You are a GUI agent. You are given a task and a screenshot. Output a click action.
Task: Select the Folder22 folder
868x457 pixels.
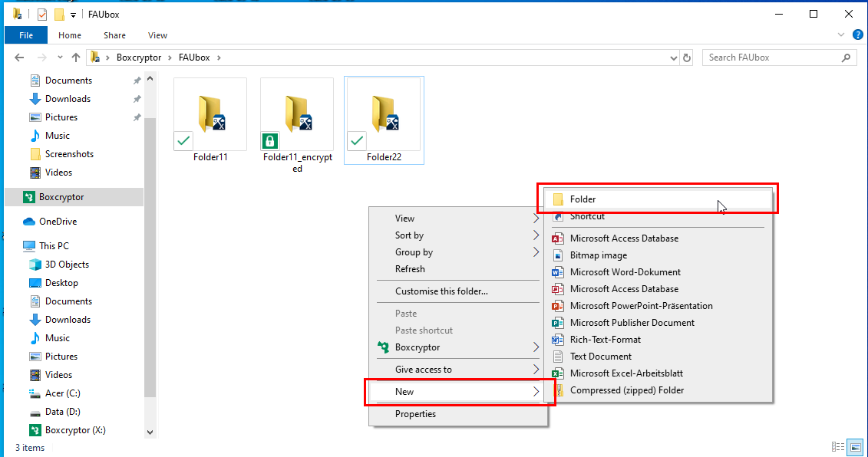[384, 120]
